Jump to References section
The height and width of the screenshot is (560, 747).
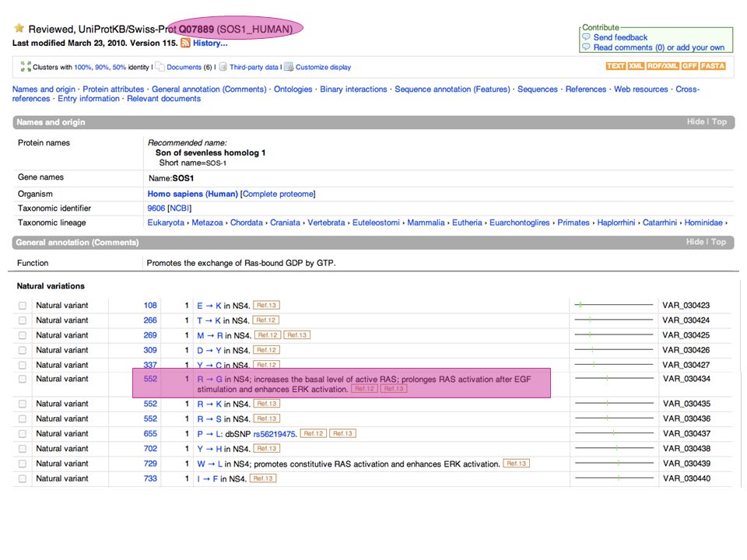(585, 89)
